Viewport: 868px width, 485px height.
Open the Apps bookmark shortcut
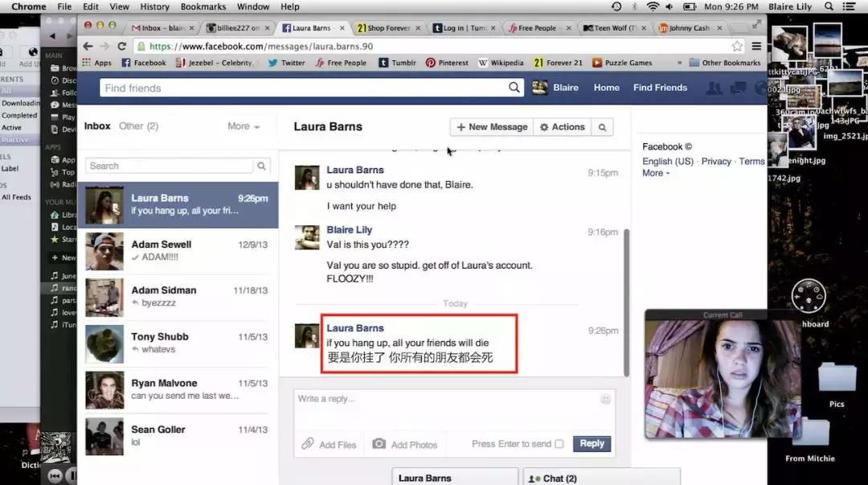tap(97, 63)
